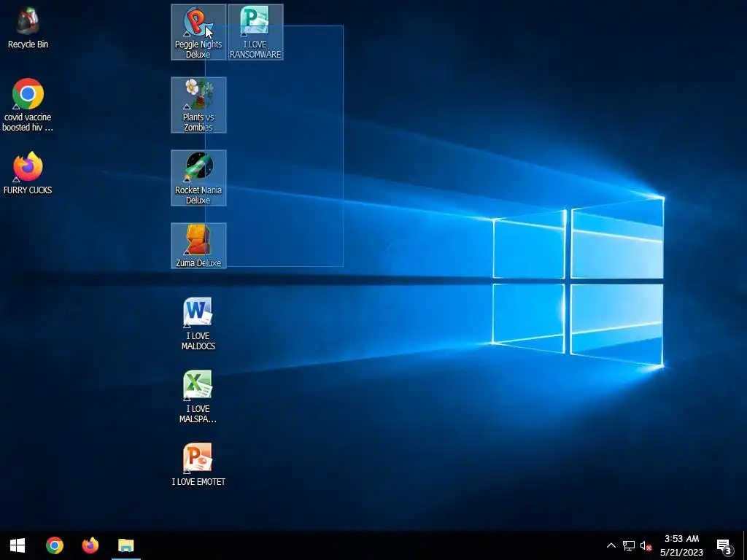This screenshot has width=747, height=560.
Task: Select the Rocket Mania Deluxe shortcut
Action: click(x=198, y=178)
